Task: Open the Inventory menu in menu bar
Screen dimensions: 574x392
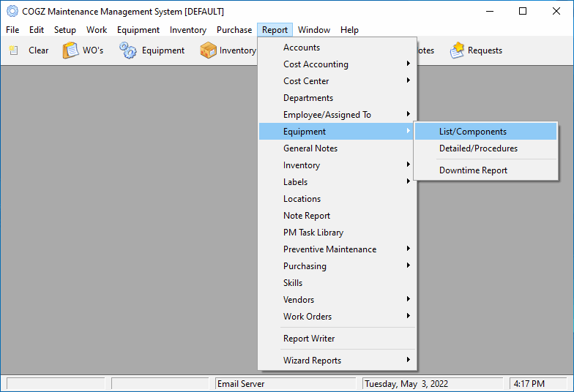Action: tap(187, 30)
